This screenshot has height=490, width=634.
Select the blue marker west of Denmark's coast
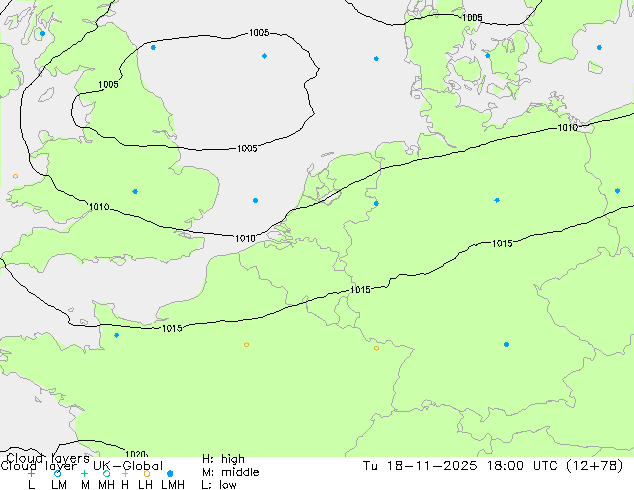(376, 59)
